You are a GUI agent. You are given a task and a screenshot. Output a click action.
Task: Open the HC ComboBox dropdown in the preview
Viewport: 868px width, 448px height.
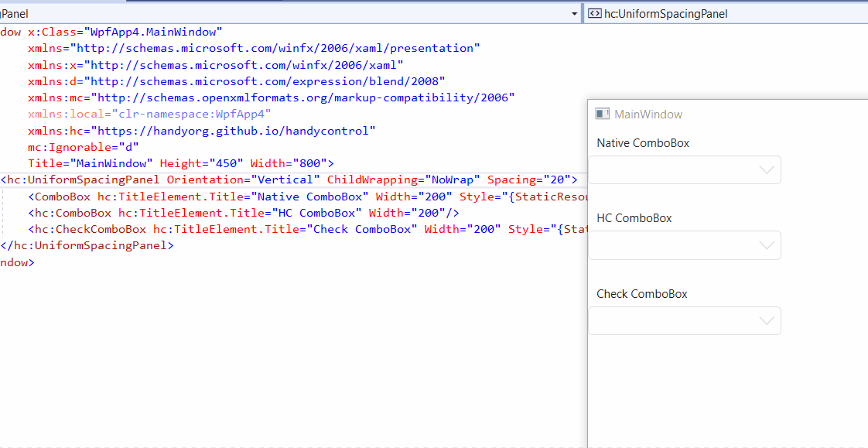pyautogui.click(x=767, y=245)
